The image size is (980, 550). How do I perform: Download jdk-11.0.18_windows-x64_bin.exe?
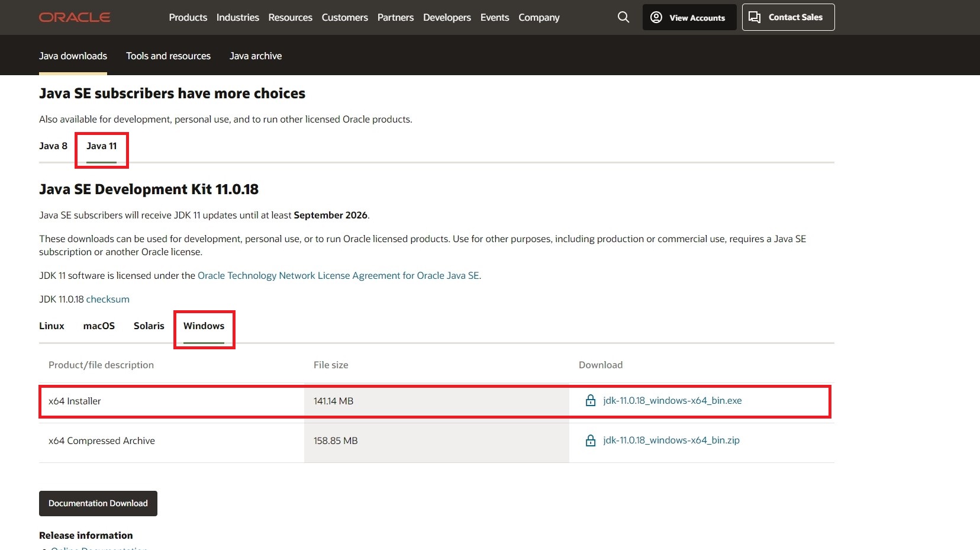pos(672,401)
